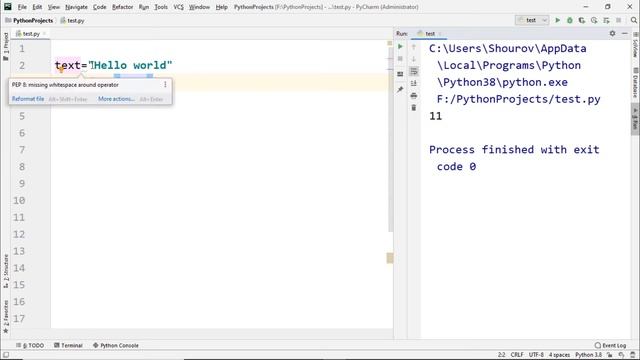The image size is (640, 360).
Task: Restore layout icon in Run panel
Action: tap(400, 74)
